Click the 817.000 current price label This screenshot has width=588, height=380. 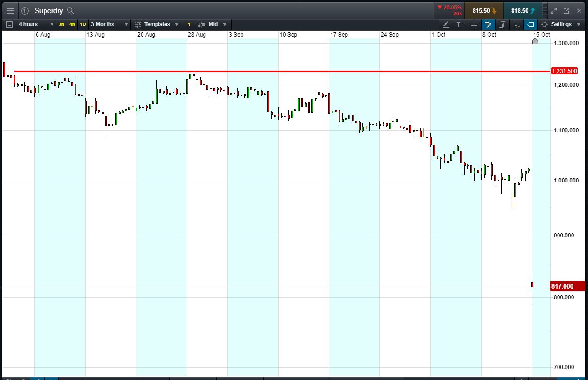(x=567, y=286)
